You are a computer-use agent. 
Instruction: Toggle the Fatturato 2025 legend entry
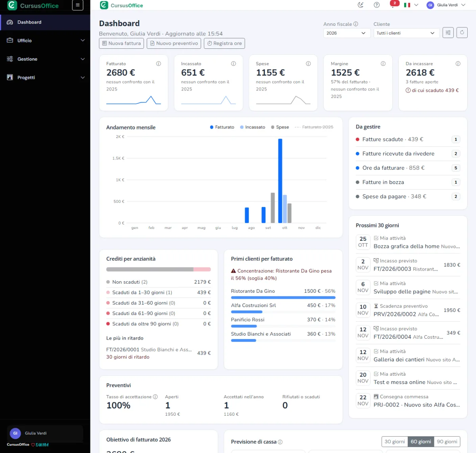(314, 127)
